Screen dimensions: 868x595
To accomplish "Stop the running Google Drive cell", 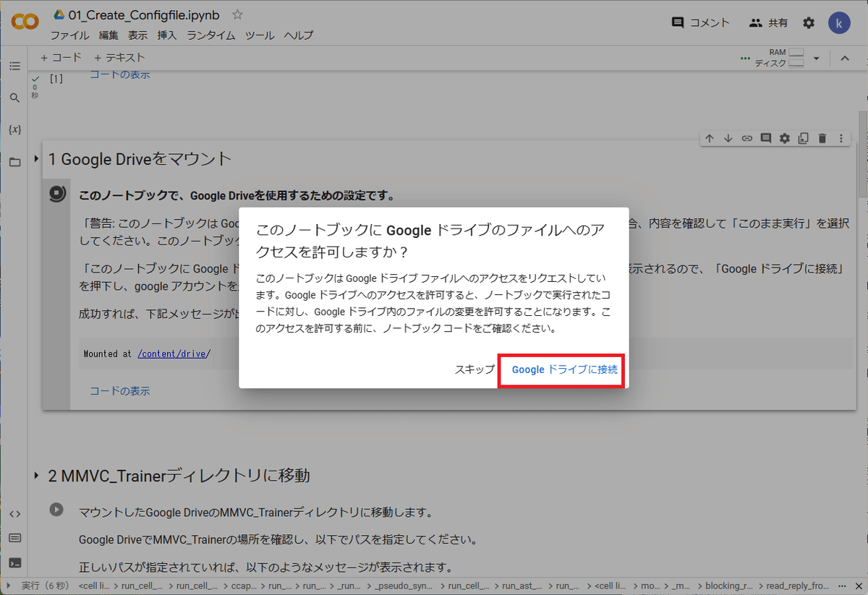I will click(57, 194).
